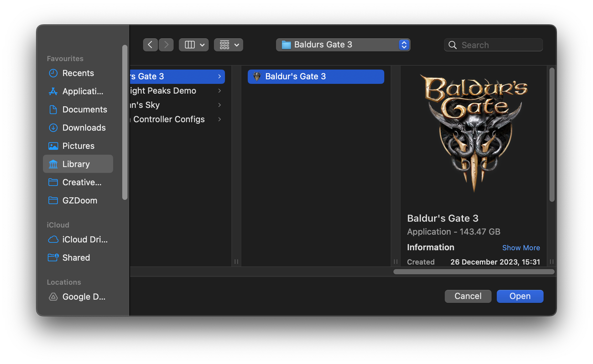Open Shared in the sidebar
The height and width of the screenshot is (364, 593).
[x=78, y=258]
